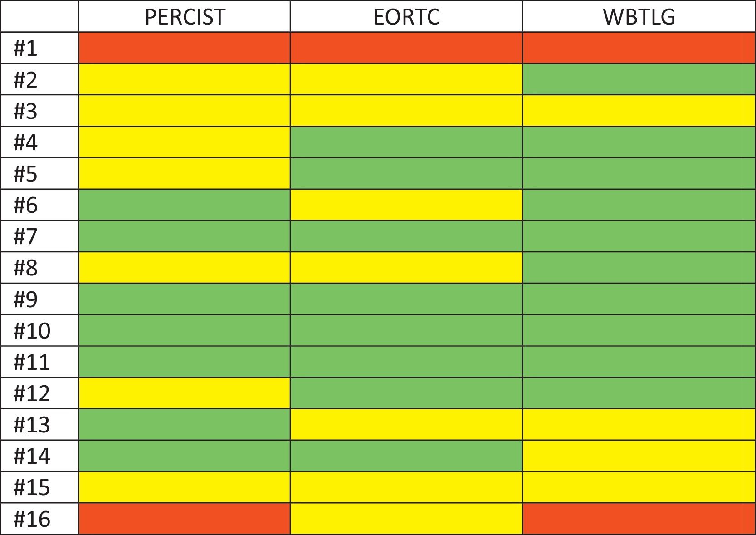The height and width of the screenshot is (535, 756).
Task: Select the #9 row label
Action: point(25,299)
